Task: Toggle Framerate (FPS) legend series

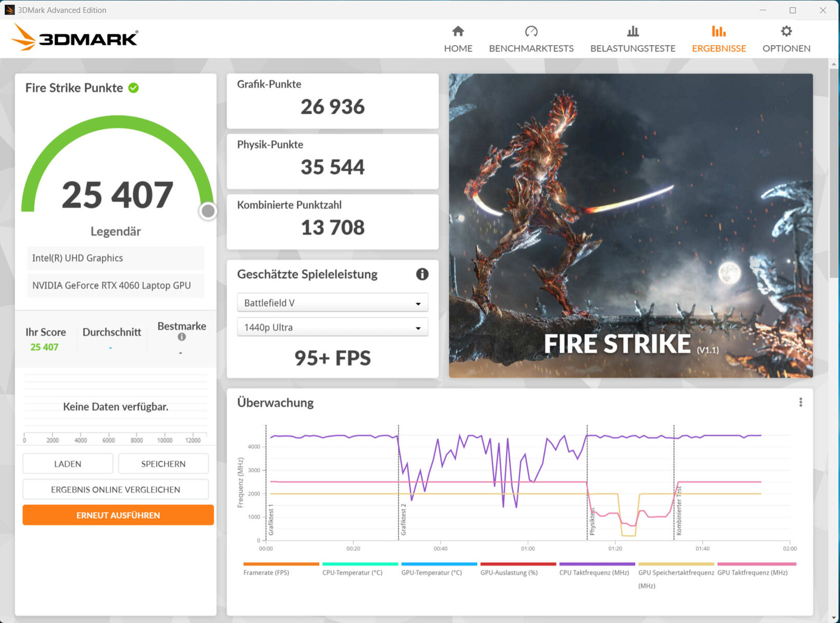Action: (x=281, y=569)
